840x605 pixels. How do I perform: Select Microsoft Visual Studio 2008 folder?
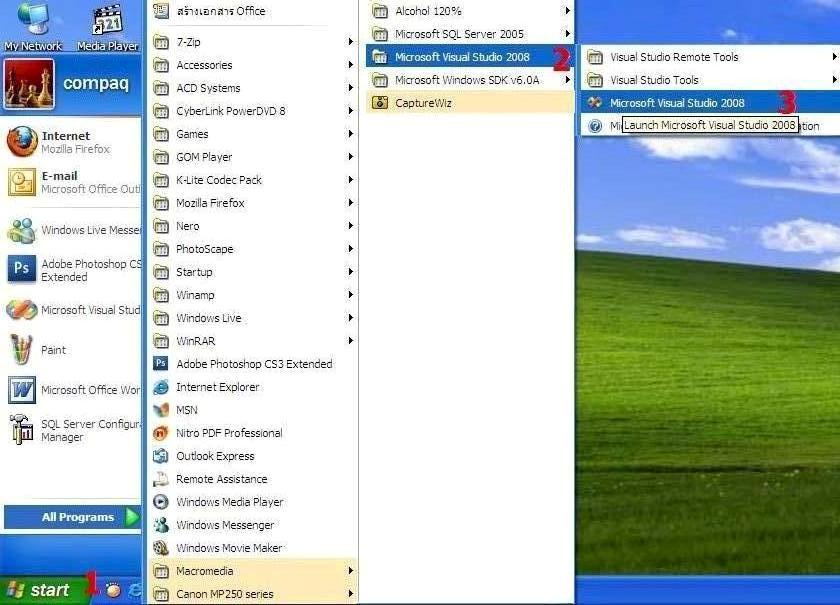(x=469, y=57)
